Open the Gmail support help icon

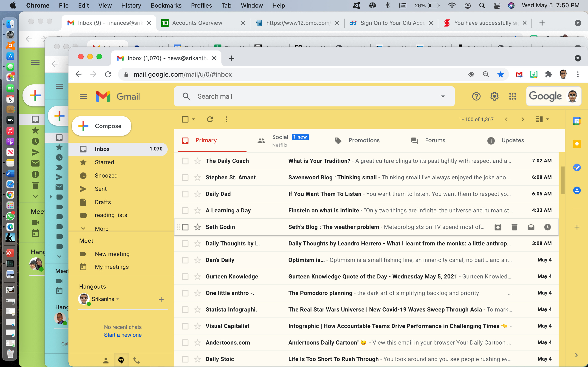pos(476,96)
